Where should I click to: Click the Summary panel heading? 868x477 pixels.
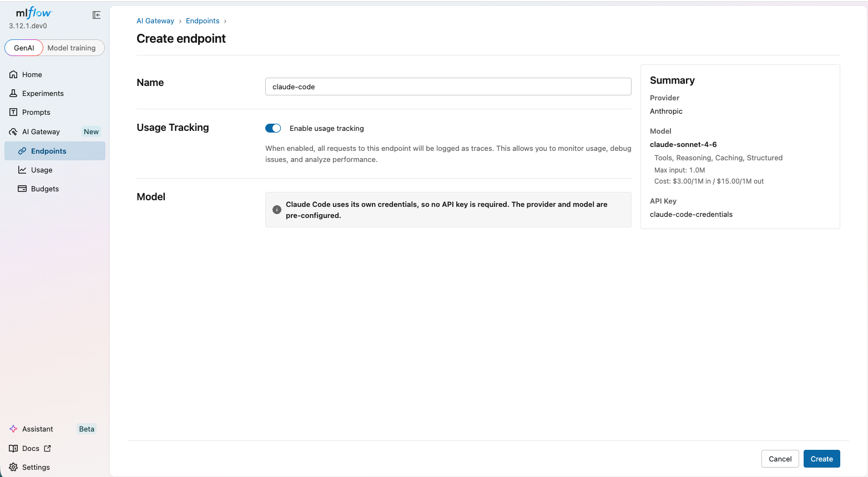(672, 80)
